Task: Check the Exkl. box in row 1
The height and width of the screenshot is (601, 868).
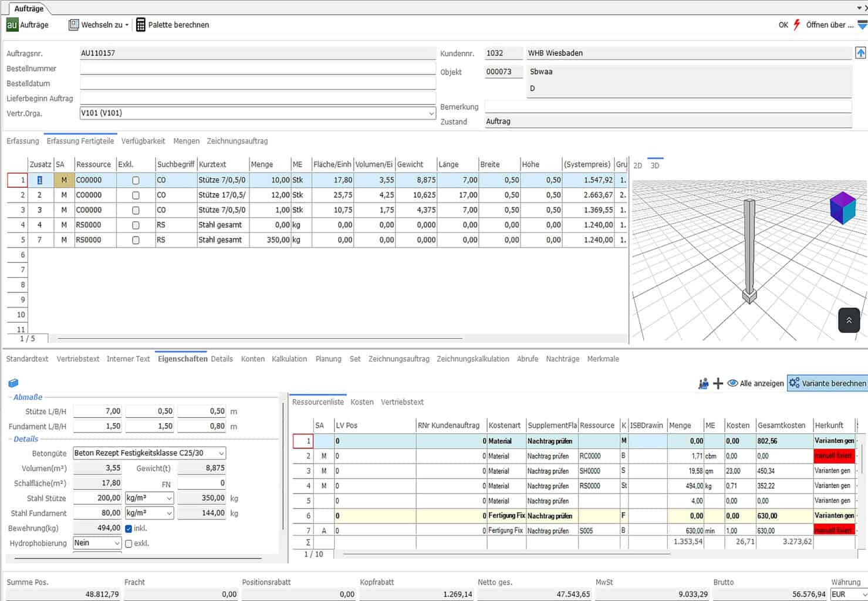Action: pyautogui.click(x=136, y=181)
